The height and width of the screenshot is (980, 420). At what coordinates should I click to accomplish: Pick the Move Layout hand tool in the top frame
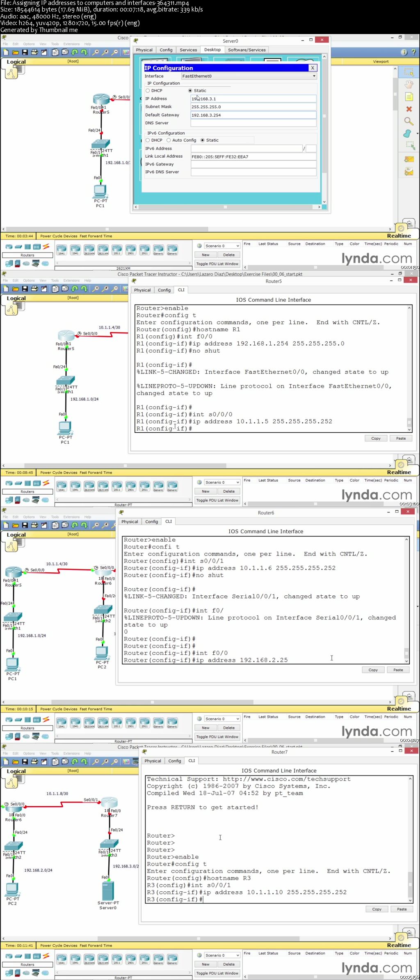tap(409, 85)
